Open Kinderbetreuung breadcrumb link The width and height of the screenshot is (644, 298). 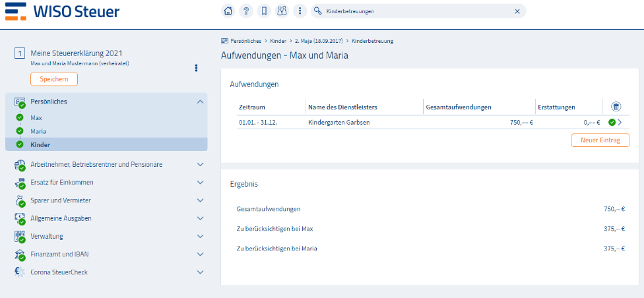[373, 41]
